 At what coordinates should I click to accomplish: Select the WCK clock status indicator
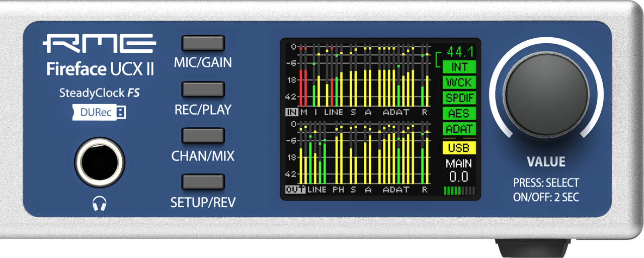(x=459, y=82)
